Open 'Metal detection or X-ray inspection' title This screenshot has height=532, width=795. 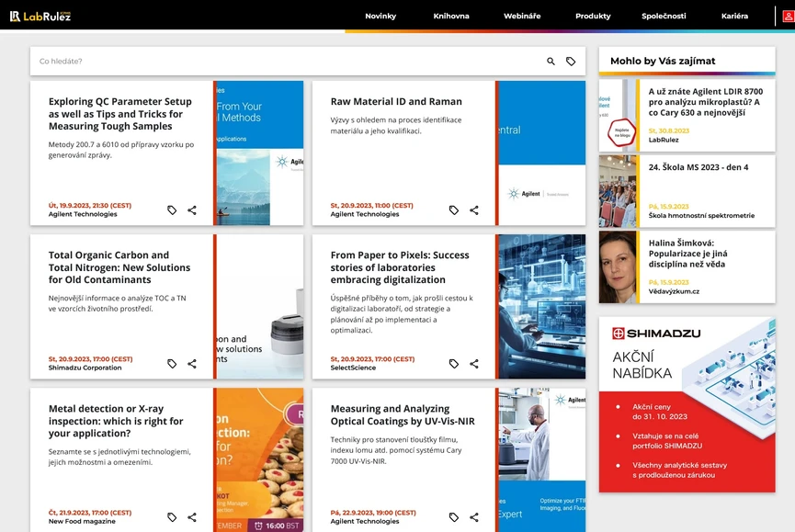click(116, 421)
